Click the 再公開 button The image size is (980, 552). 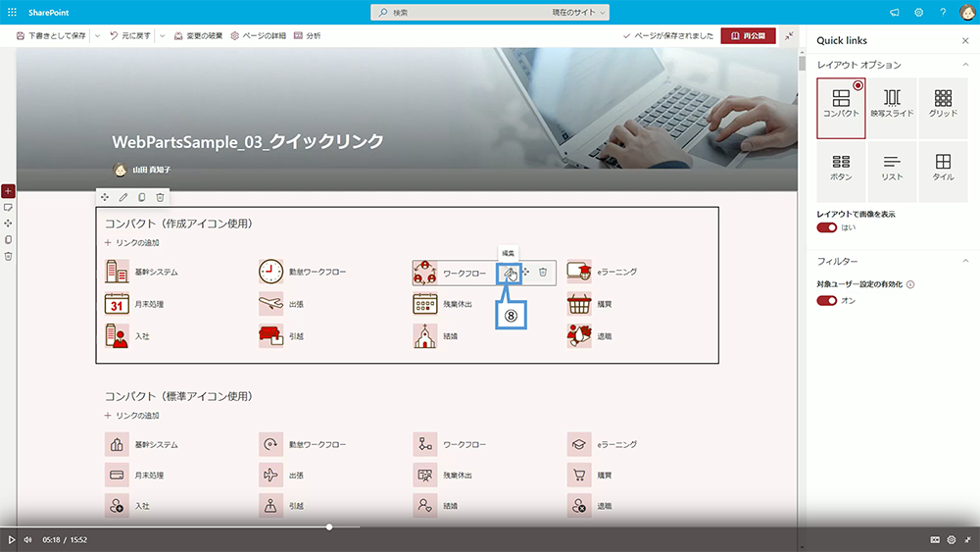(748, 35)
